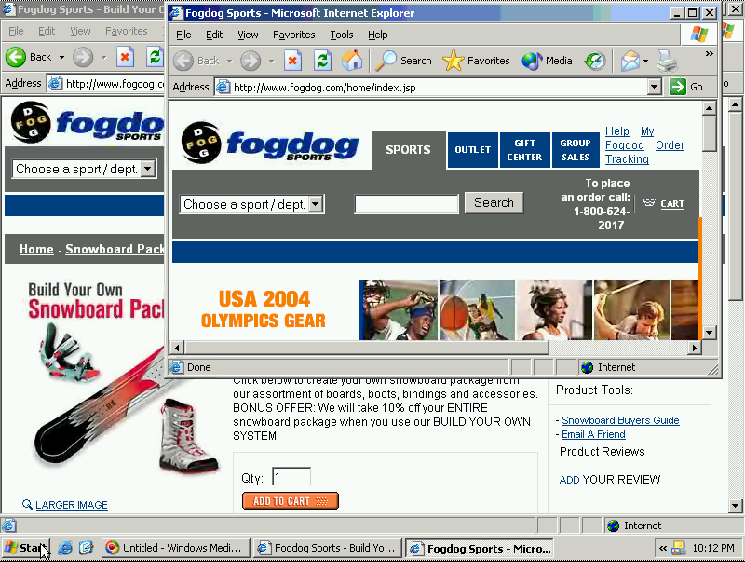Click front window vertical scrollbar down arrow
745x562 pixels.
coord(709,332)
